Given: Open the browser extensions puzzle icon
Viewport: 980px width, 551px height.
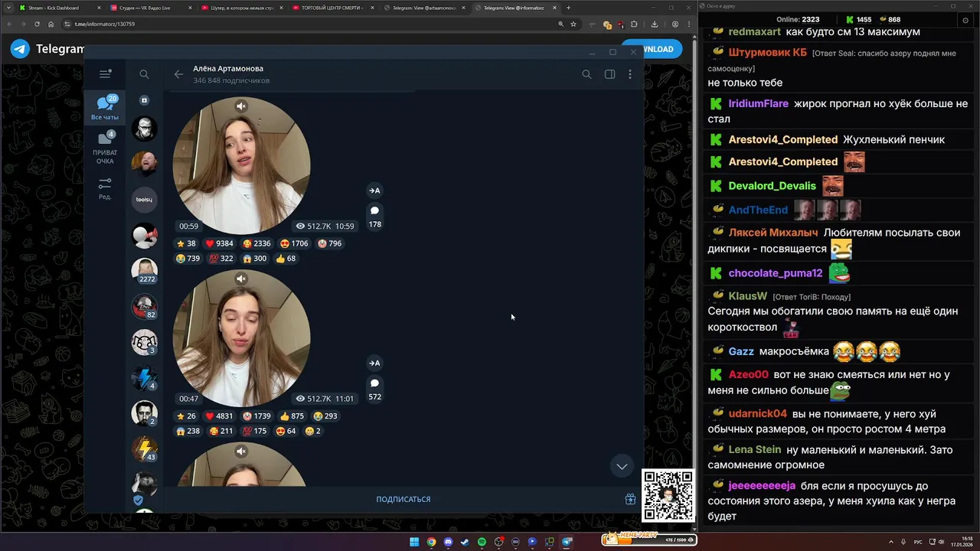Looking at the screenshot, I should point(634,24).
